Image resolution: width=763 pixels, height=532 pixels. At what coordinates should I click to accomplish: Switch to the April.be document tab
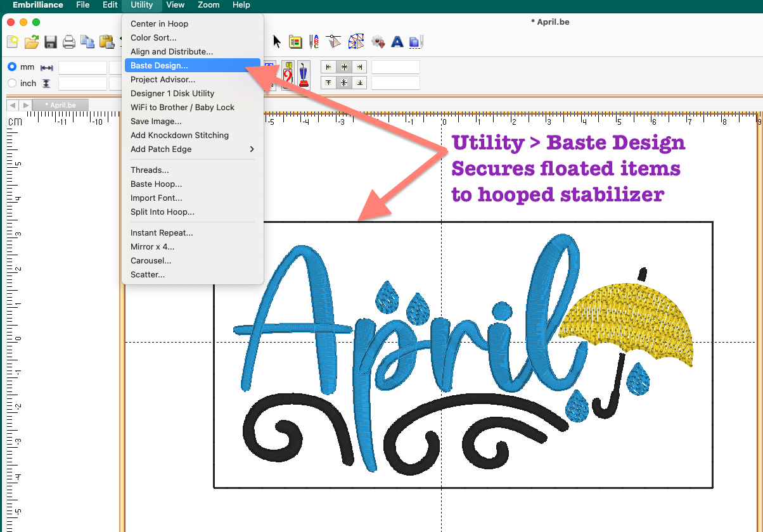[61, 105]
